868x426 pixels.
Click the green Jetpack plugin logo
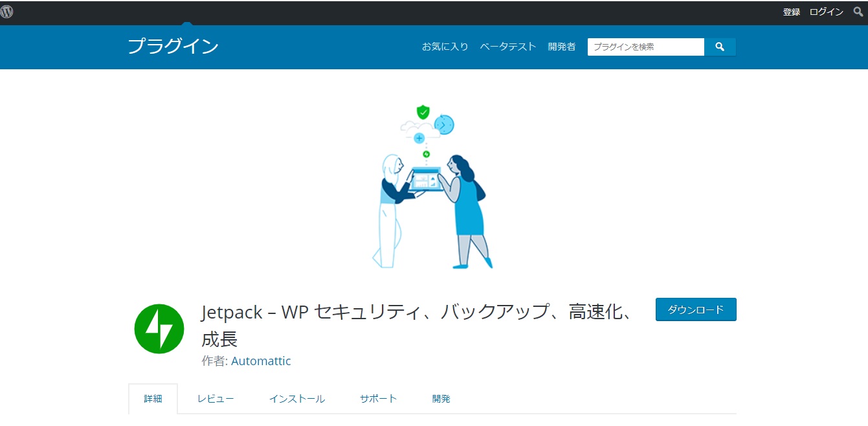tap(159, 329)
